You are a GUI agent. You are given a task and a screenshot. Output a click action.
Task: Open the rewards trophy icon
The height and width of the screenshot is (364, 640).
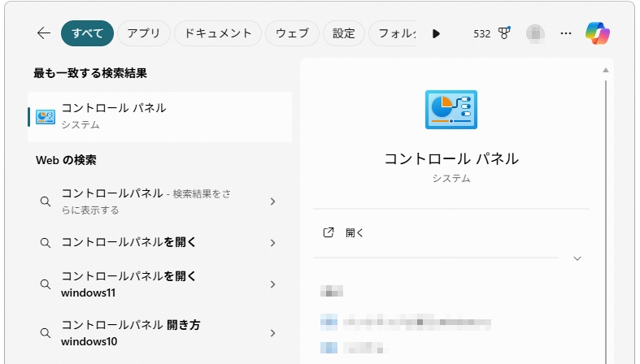pos(504,33)
